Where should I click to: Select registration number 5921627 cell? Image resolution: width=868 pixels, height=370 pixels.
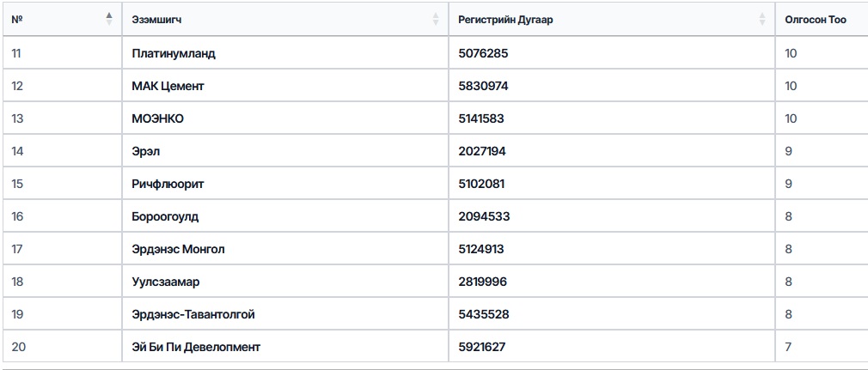click(x=612, y=347)
